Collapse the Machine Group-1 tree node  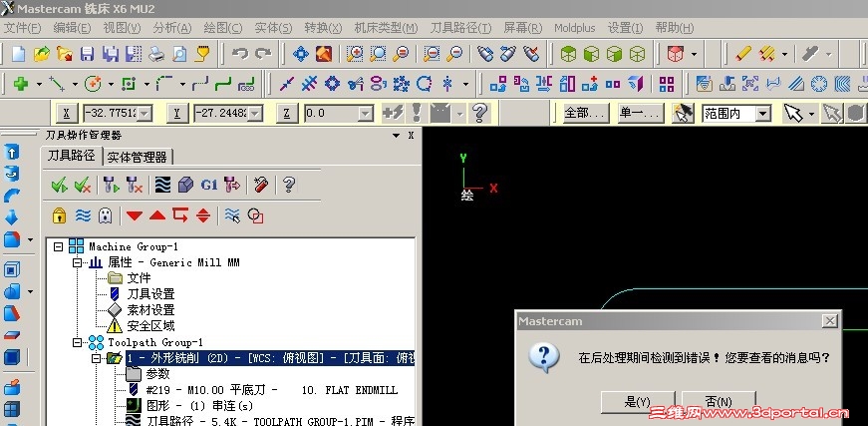pos(59,247)
